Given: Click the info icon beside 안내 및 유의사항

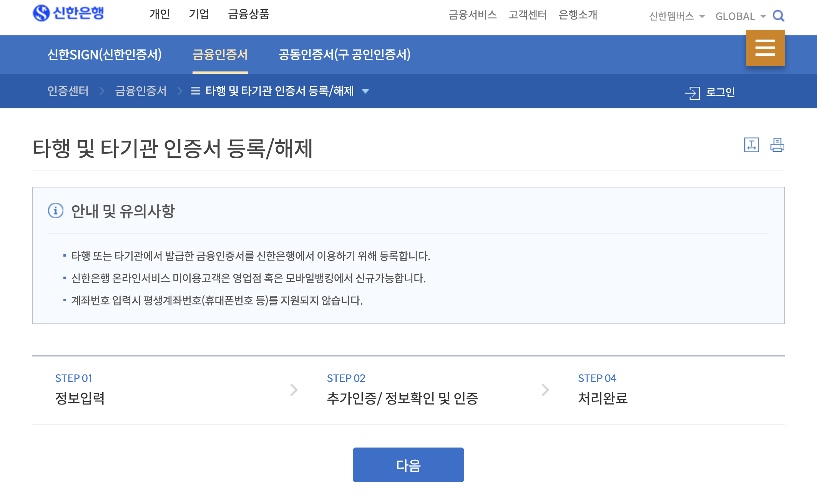Looking at the screenshot, I should pos(56,211).
